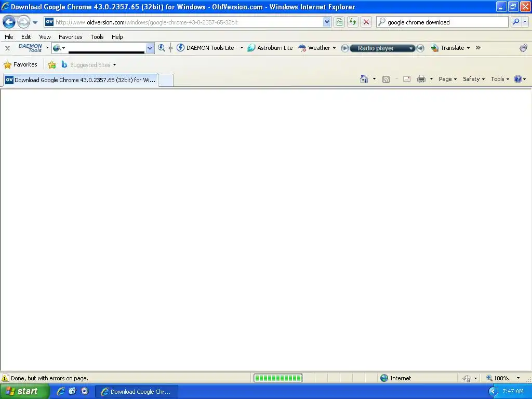532x399 pixels.
Task: Open the Help menu
Action: pos(117,37)
